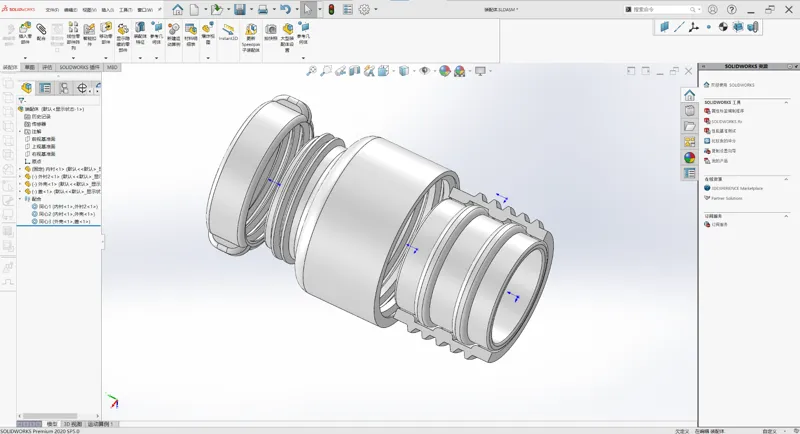Image resolution: width=800 pixels, height=434 pixels.
Task: Open Appearances tab in task pane
Action: [689, 158]
